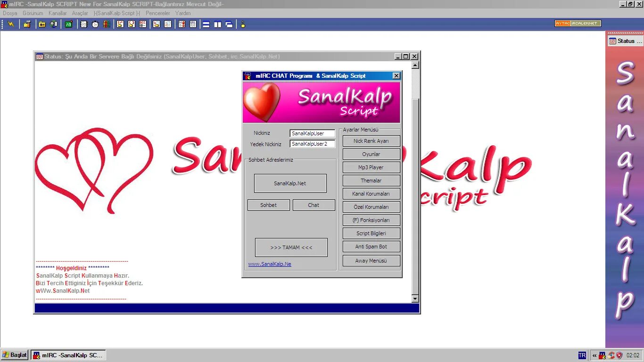Image resolution: width=644 pixels, height=362 pixels.
Task: Open the Colours books toolbar icon
Action: pyautogui.click(x=107, y=24)
